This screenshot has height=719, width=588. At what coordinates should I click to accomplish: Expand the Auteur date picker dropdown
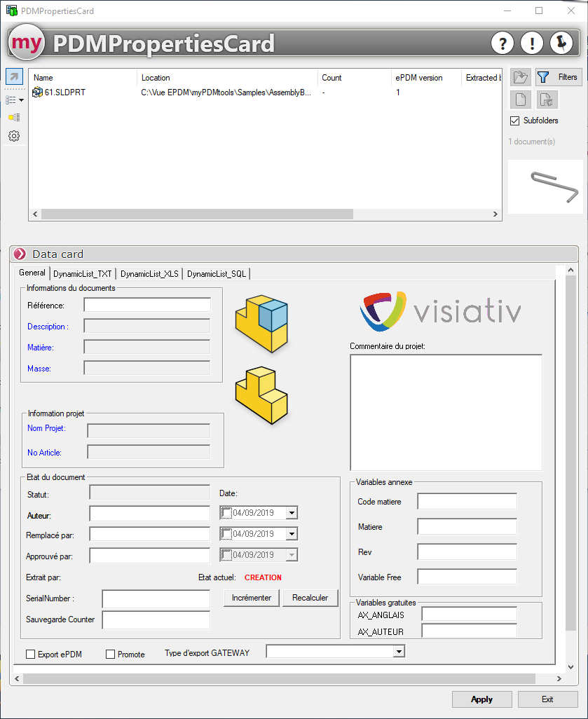click(292, 513)
